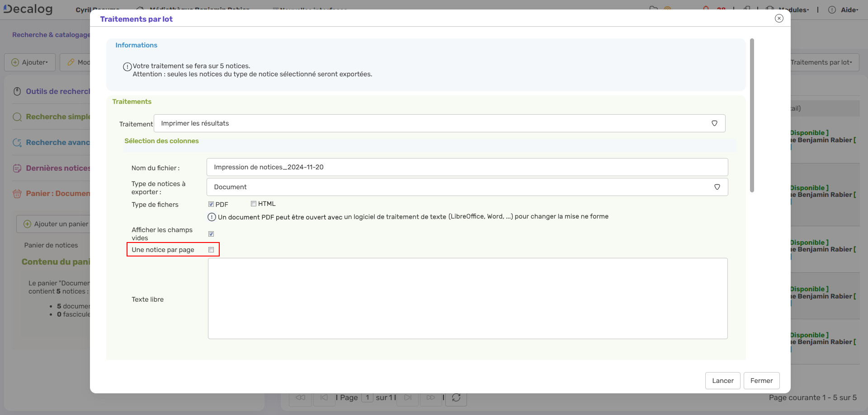The image size is (868, 415).
Task: Open the Traitements par lot menu
Action: [x=821, y=62]
